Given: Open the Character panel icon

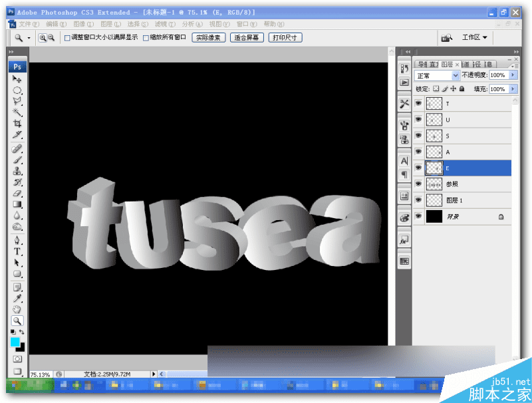Looking at the screenshot, I should (404, 160).
